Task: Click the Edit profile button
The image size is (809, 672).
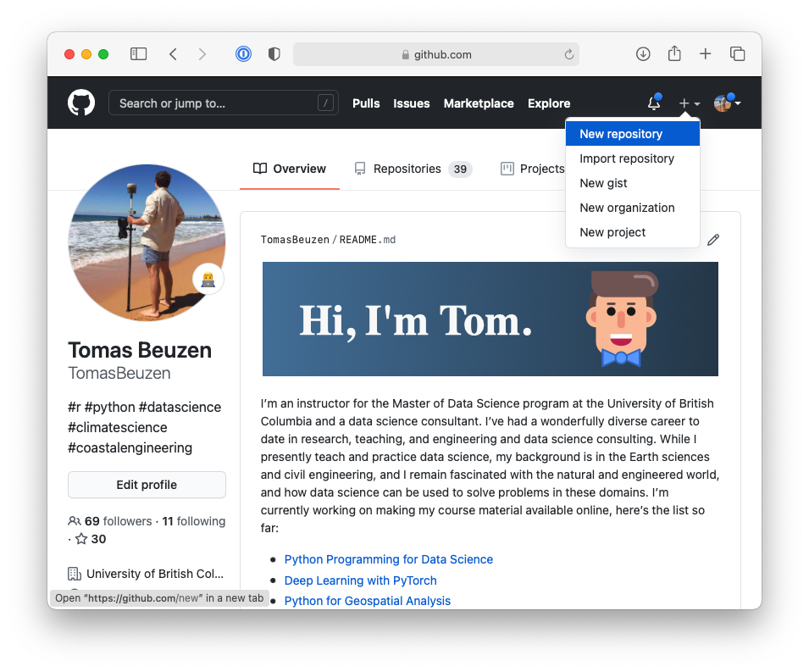Action: click(147, 485)
